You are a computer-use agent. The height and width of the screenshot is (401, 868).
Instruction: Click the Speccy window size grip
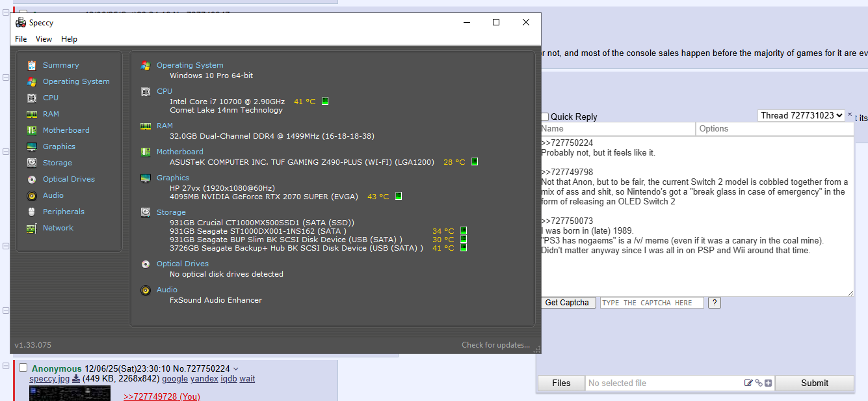coord(537,350)
